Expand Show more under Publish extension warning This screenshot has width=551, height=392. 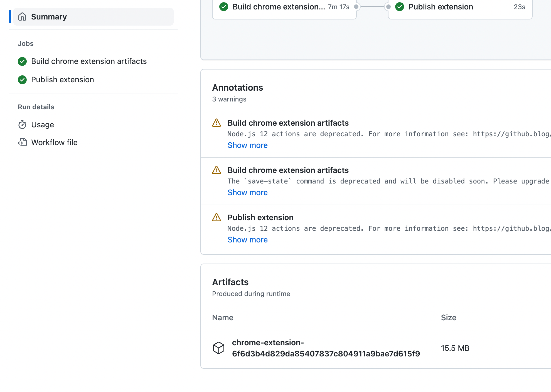247,240
